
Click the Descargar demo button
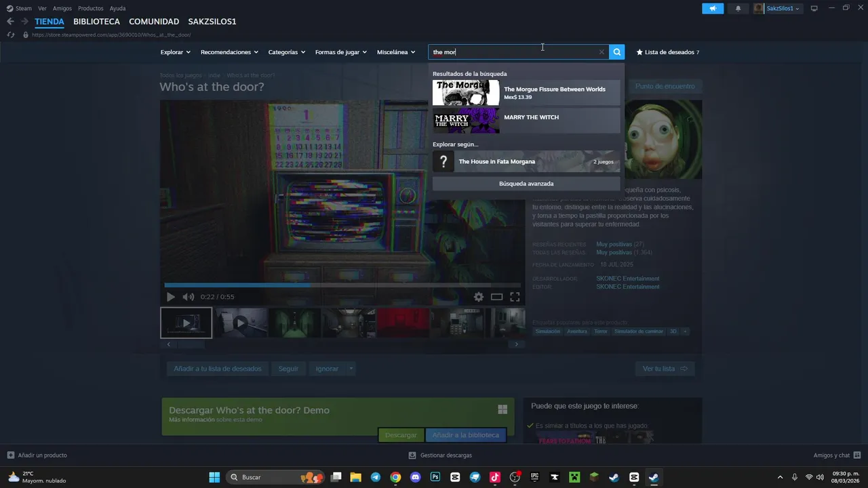(401, 435)
